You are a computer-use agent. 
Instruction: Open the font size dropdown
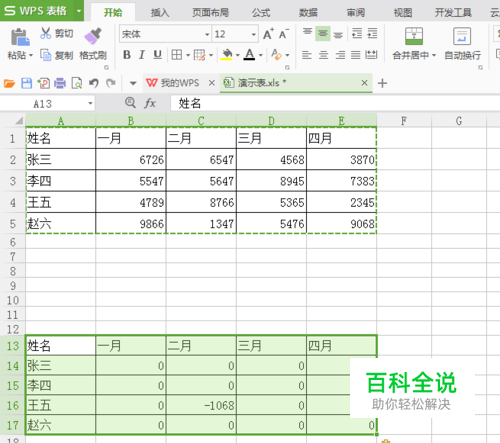coord(254,34)
